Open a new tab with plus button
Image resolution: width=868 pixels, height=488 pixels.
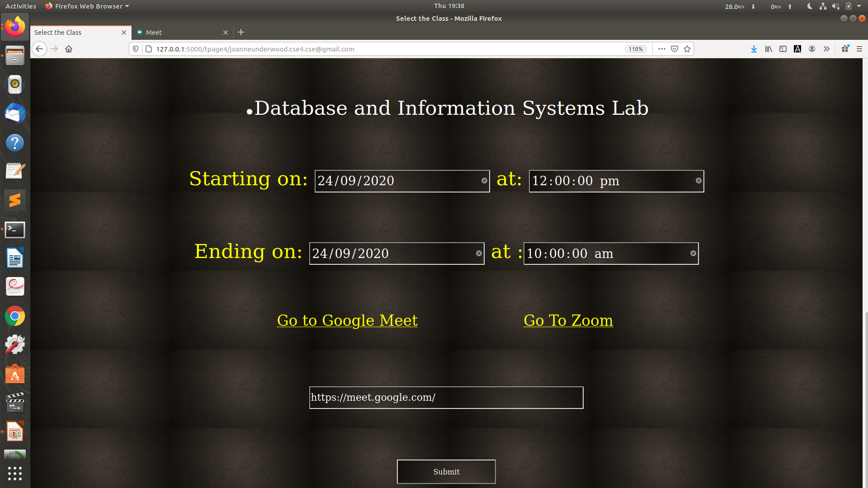coord(241,32)
